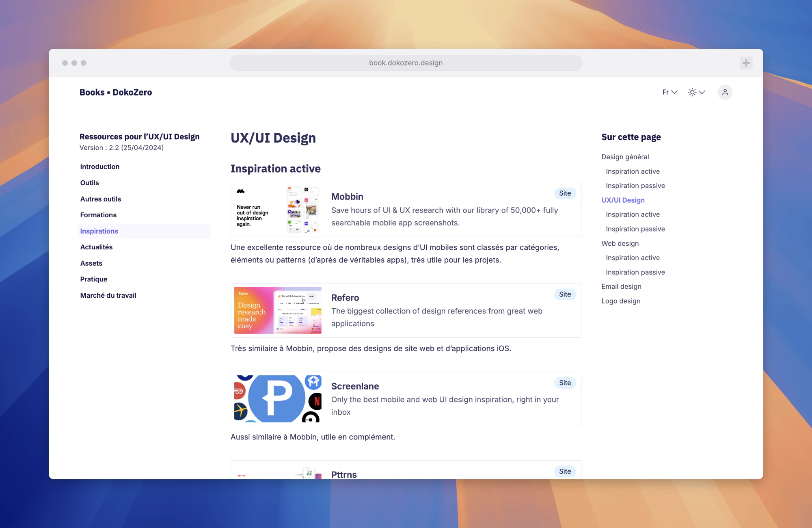812x528 pixels.
Task: Click the Mobbin preview thumbnail
Action: 278,209
